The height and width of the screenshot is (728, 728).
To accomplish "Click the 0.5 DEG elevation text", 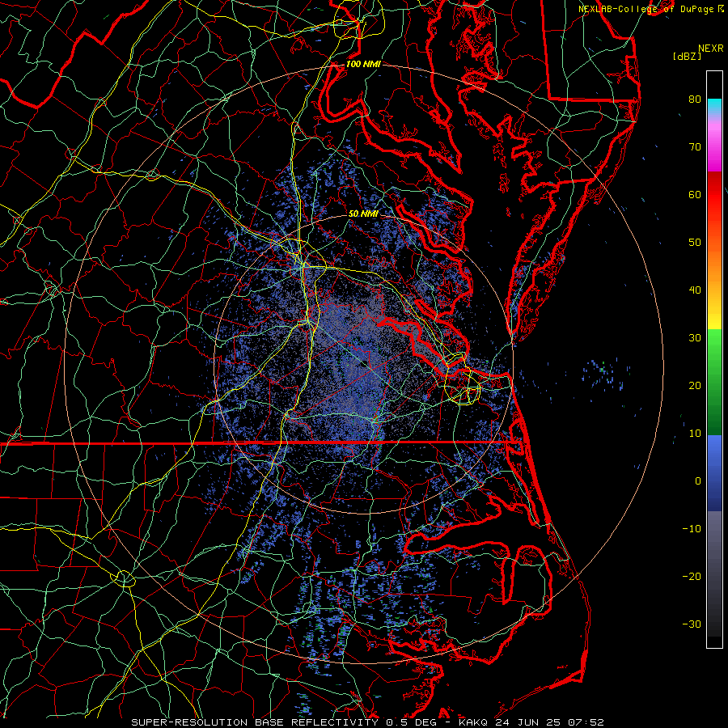I will [413, 722].
